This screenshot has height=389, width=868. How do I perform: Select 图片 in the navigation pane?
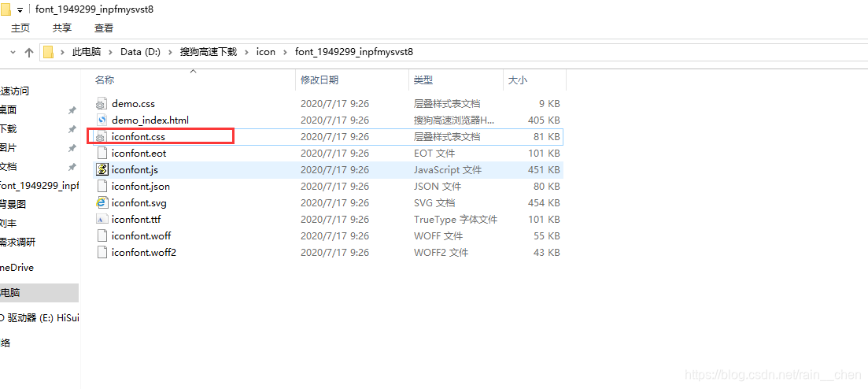coord(8,148)
